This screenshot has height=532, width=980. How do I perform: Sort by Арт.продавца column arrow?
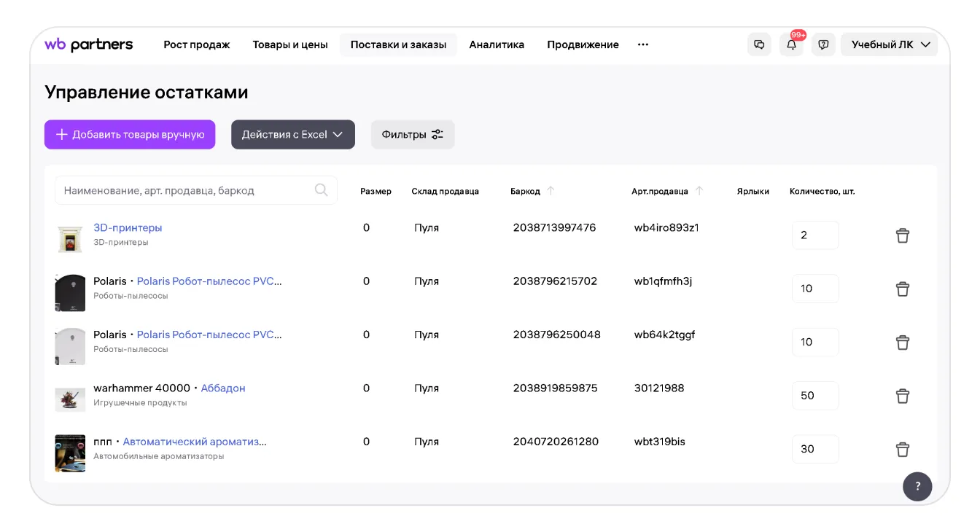point(699,191)
